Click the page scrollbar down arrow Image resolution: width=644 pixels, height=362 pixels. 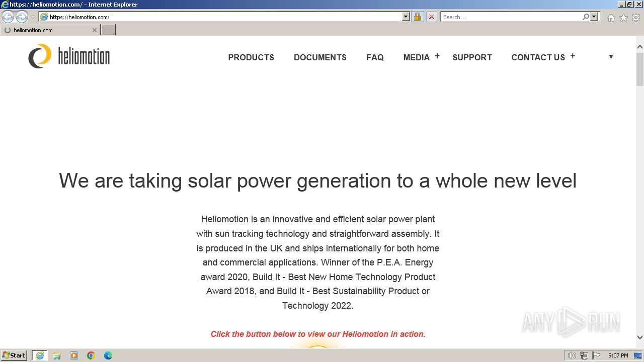point(640,337)
